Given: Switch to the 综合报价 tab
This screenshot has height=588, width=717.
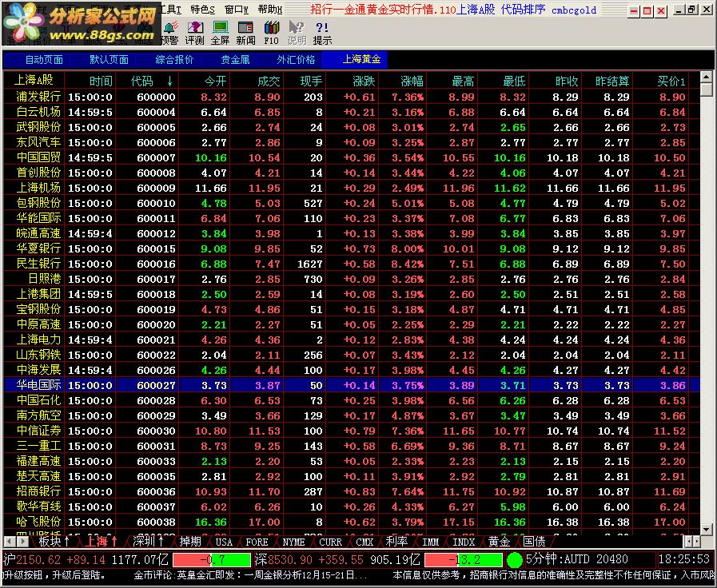Looking at the screenshot, I should [174, 60].
